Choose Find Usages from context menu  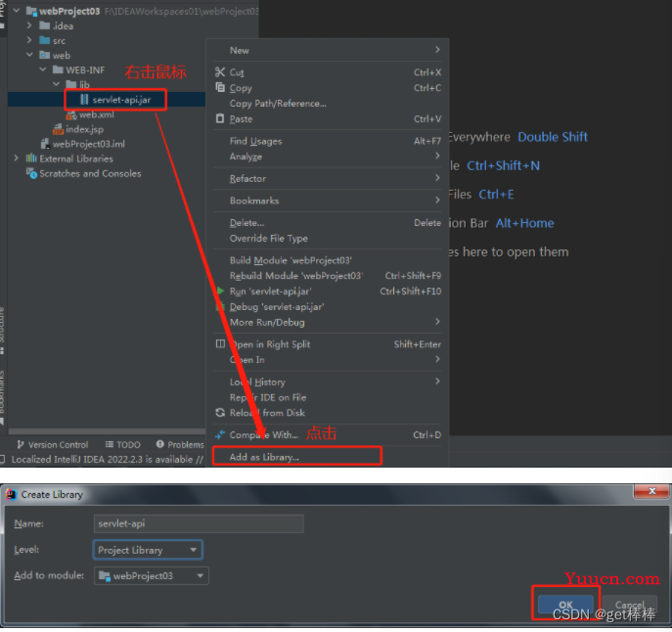tap(328, 141)
